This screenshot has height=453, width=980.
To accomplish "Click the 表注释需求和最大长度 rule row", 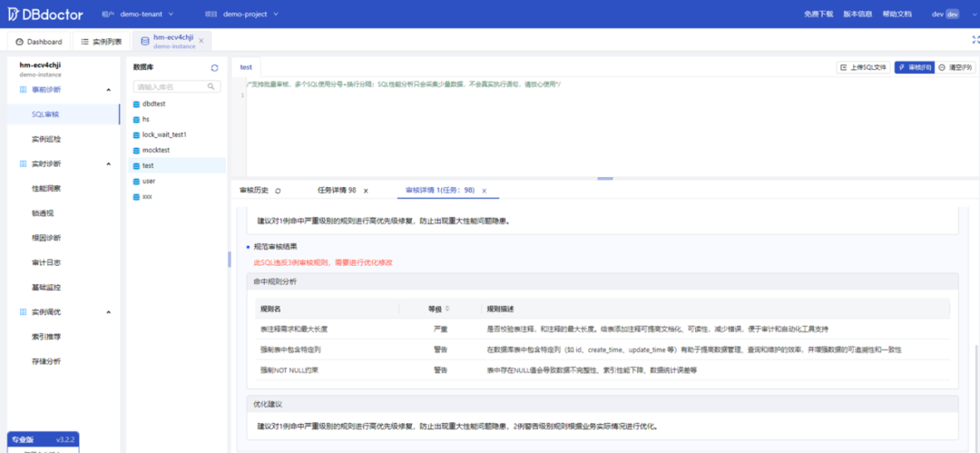I will [x=602, y=329].
